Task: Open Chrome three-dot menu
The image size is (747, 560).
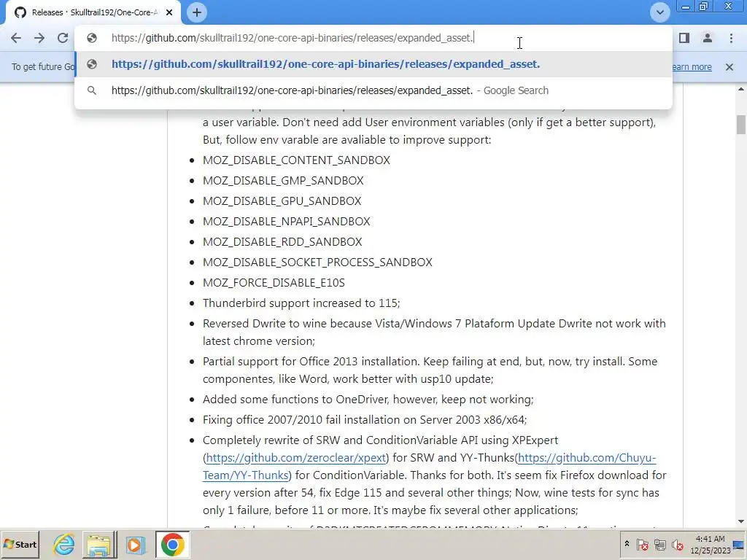Action: (731, 38)
